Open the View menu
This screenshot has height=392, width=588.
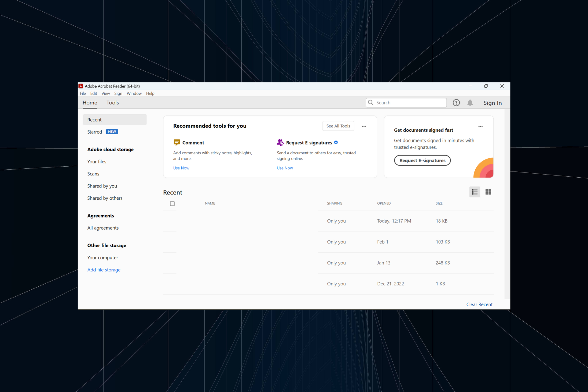click(106, 93)
